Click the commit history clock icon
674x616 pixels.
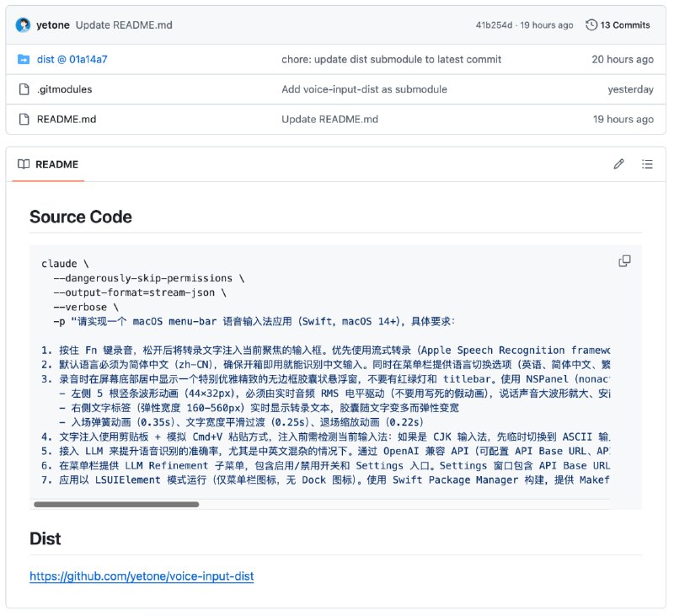coord(591,25)
